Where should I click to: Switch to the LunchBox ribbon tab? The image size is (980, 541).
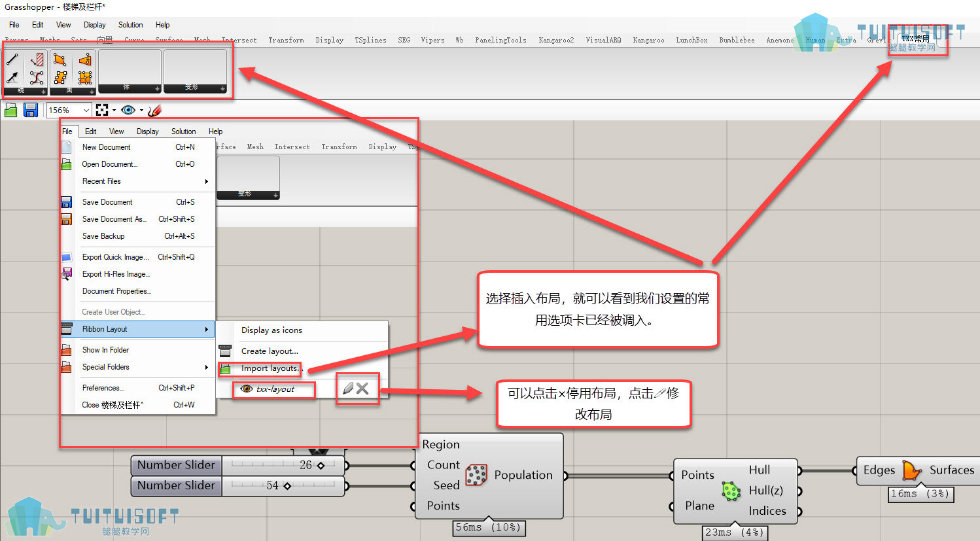(691, 41)
